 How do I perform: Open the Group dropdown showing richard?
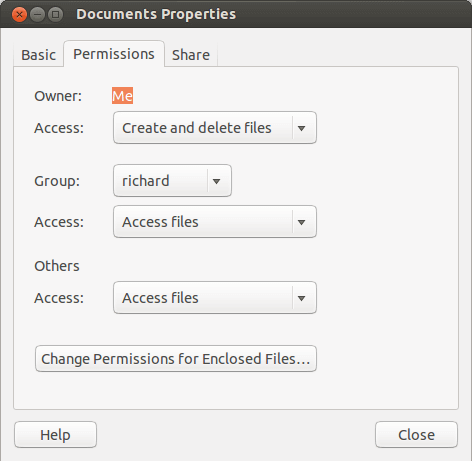[x=172, y=181]
